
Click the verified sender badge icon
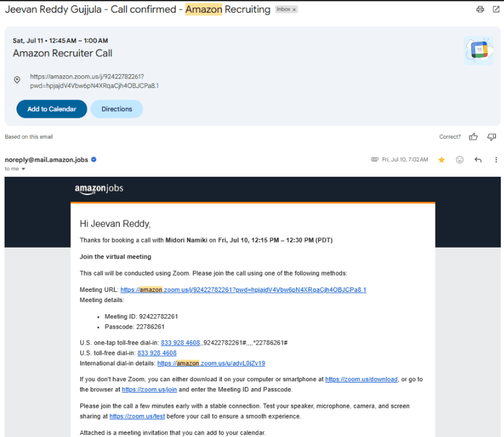pos(94,160)
